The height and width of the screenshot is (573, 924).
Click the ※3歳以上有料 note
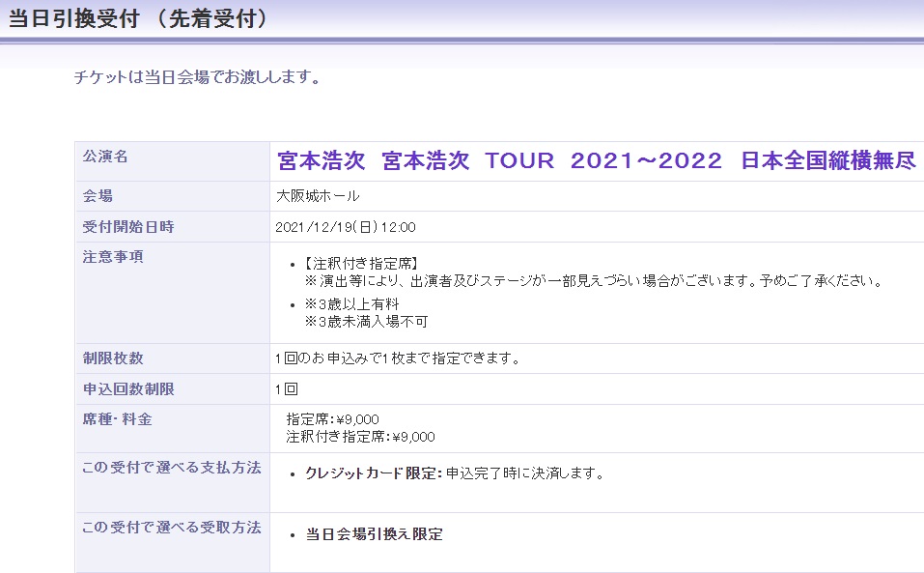click(351, 304)
